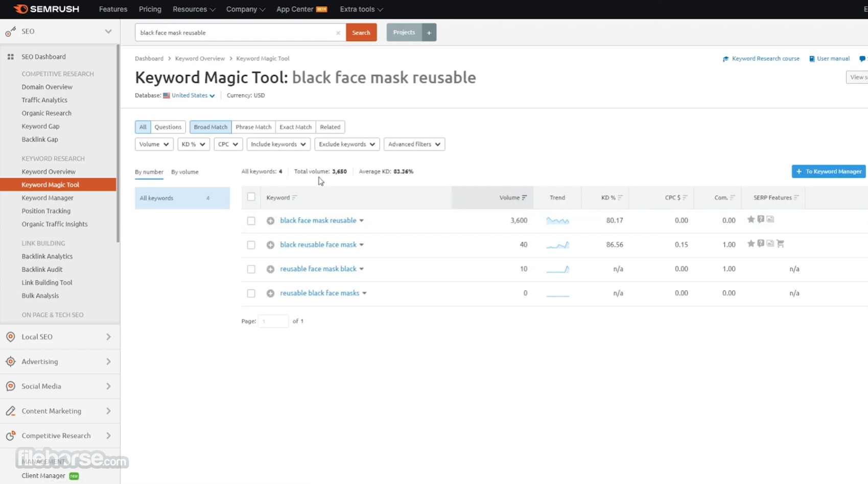Open the Extra tools menu
868x484 pixels.
click(361, 9)
